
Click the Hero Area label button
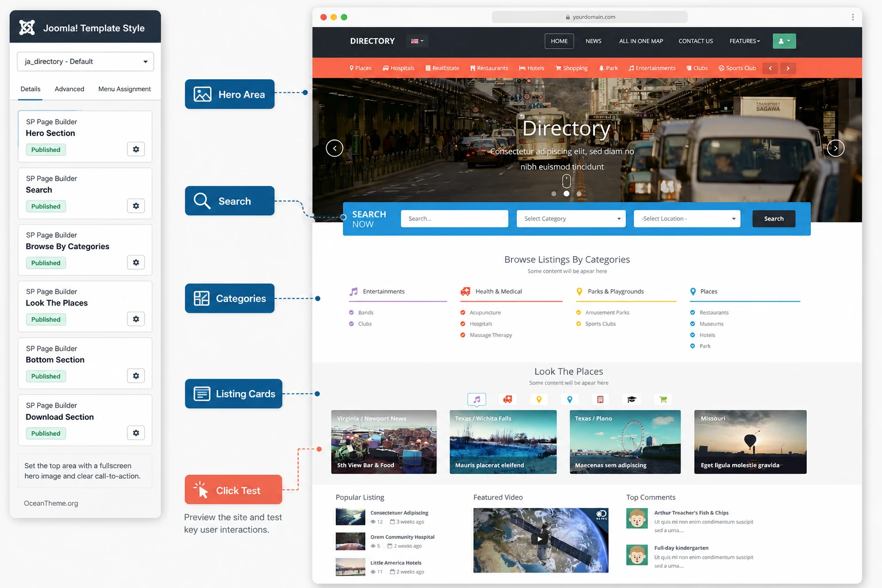[230, 94]
